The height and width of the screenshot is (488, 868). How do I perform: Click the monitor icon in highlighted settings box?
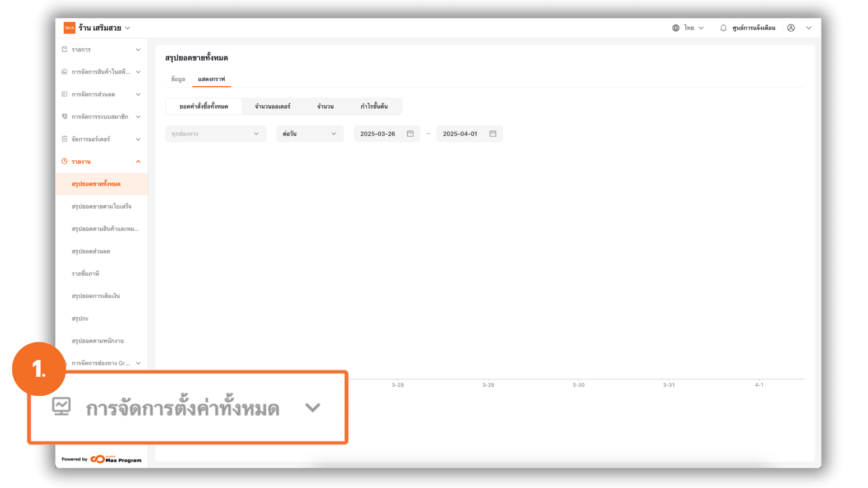point(61,406)
